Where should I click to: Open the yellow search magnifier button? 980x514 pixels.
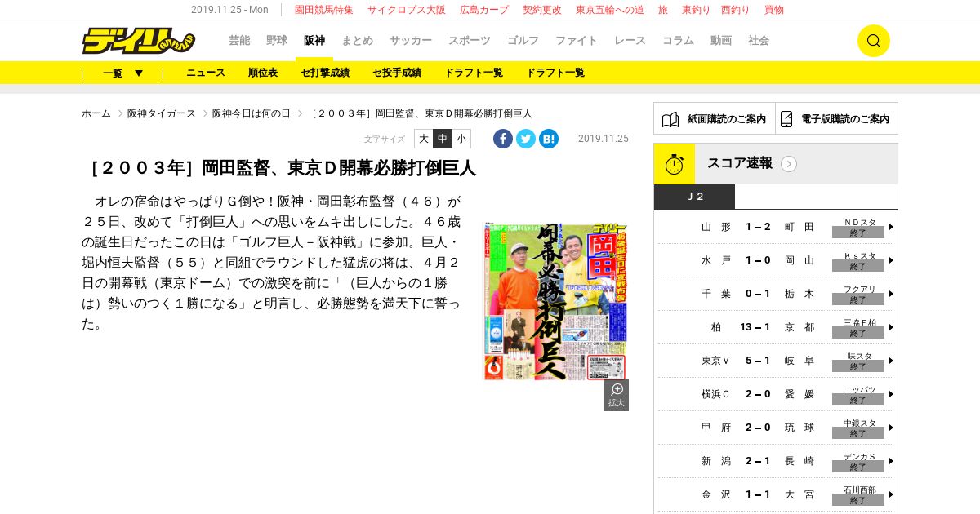pyautogui.click(x=873, y=41)
